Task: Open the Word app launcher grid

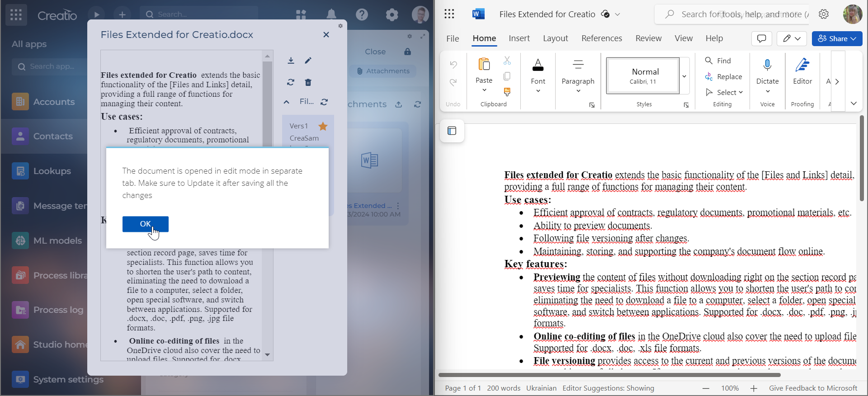Action: point(449,14)
